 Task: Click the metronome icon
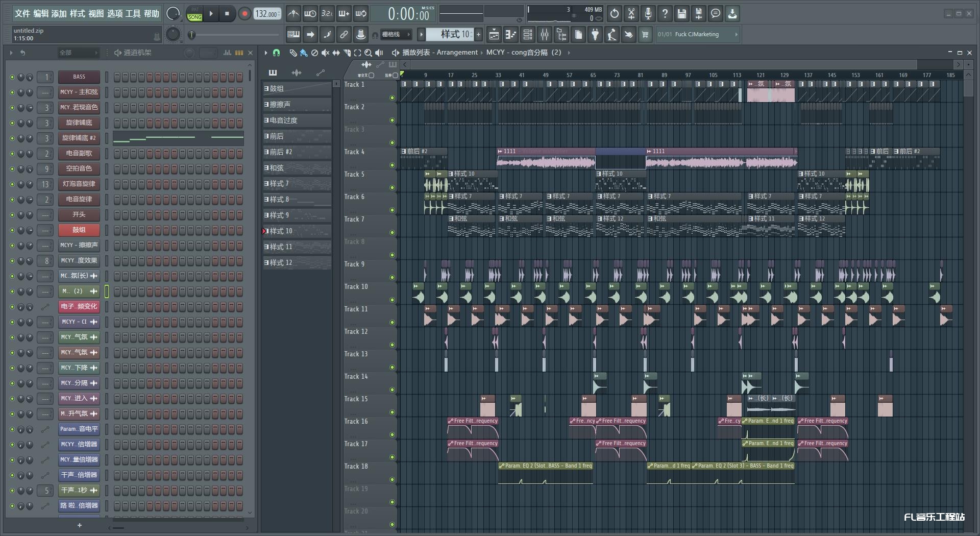[x=293, y=14]
